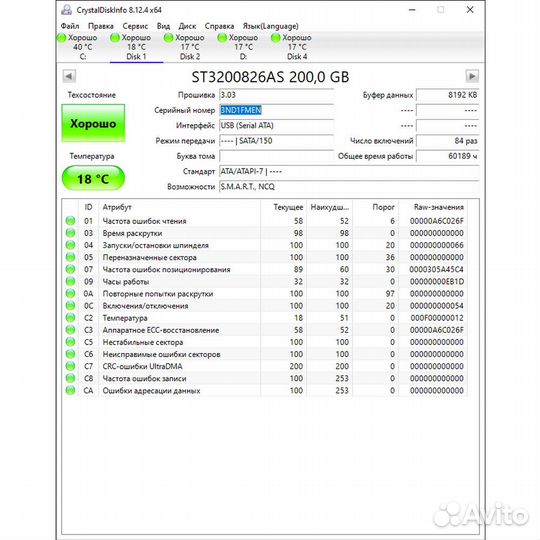Screen dimensions: 540x540
Task: Select the Disk 1 tab
Action: (x=136, y=47)
